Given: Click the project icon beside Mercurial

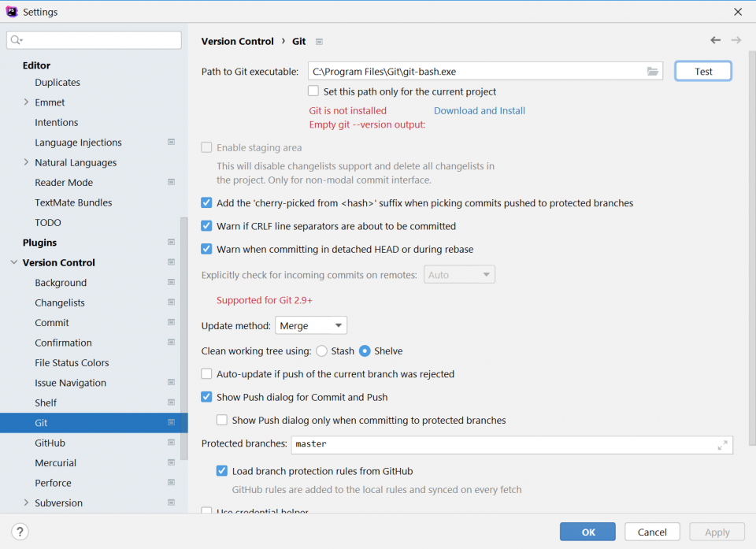Looking at the screenshot, I should (x=171, y=462).
